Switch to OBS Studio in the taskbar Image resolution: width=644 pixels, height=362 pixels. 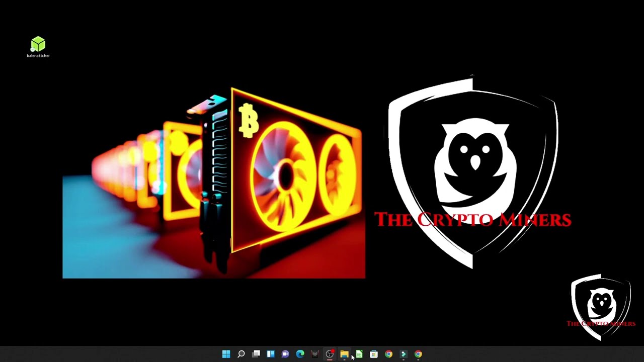(330, 354)
